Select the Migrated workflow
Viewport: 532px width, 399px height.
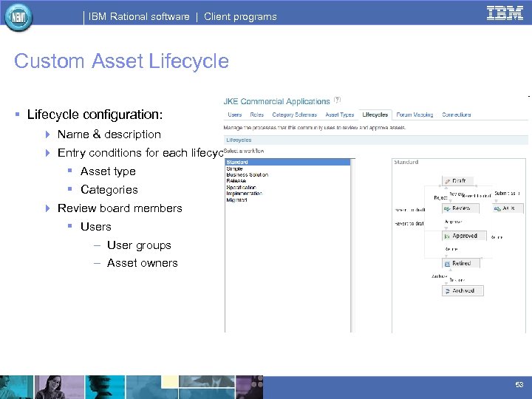point(236,199)
